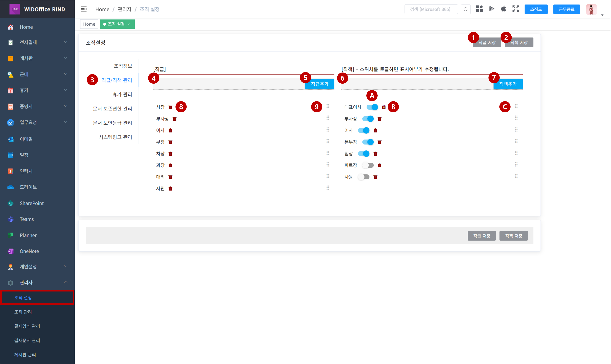Select 조직 관리 in the admin submenu
Viewport: 611px width, 364px height.
(x=23, y=312)
